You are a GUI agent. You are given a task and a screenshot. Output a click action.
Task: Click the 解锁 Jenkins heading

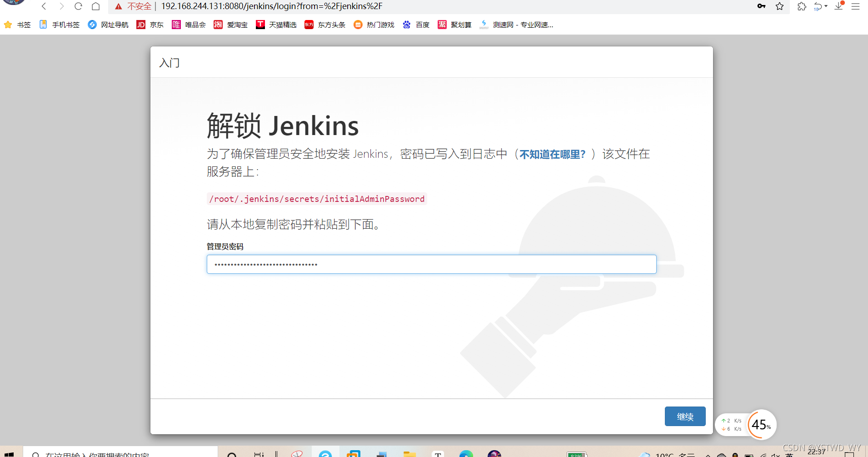point(283,126)
